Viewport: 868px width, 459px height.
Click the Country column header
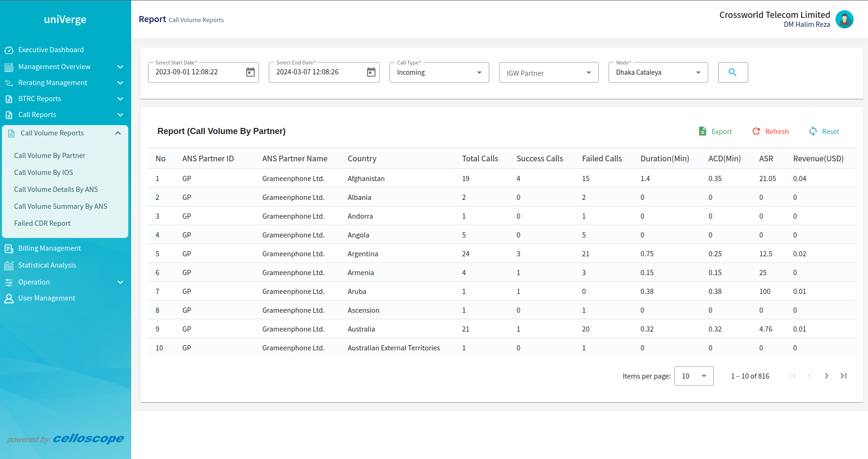[362, 158]
